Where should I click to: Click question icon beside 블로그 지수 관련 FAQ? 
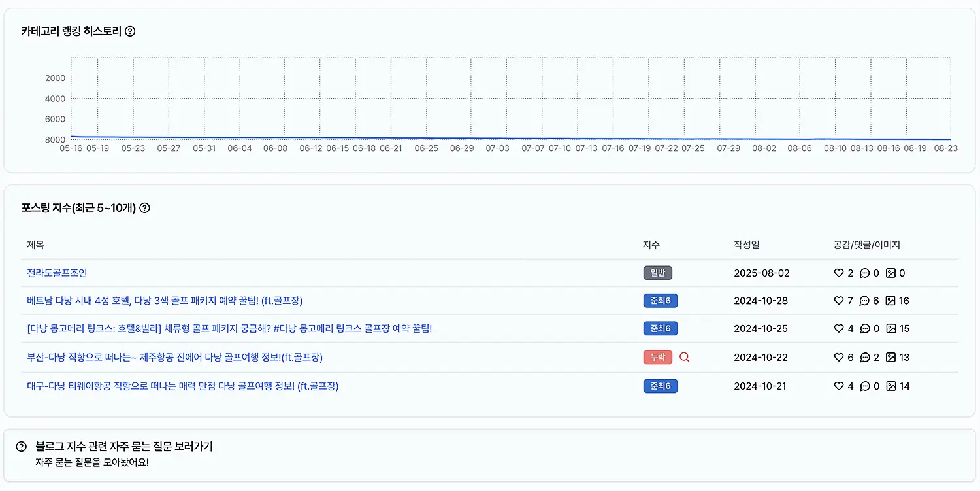pos(22,447)
